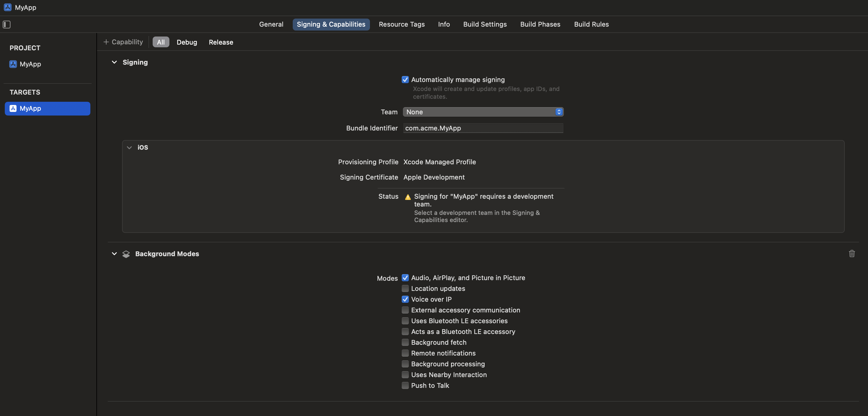Enable Location updates background mode
This screenshot has width=868, height=416.
pos(405,288)
